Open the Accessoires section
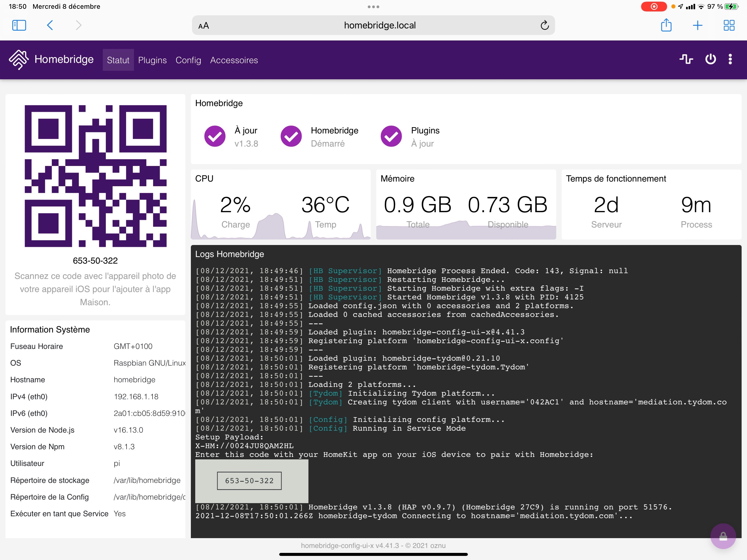The height and width of the screenshot is (560, 747). click(x=234, y=60)
